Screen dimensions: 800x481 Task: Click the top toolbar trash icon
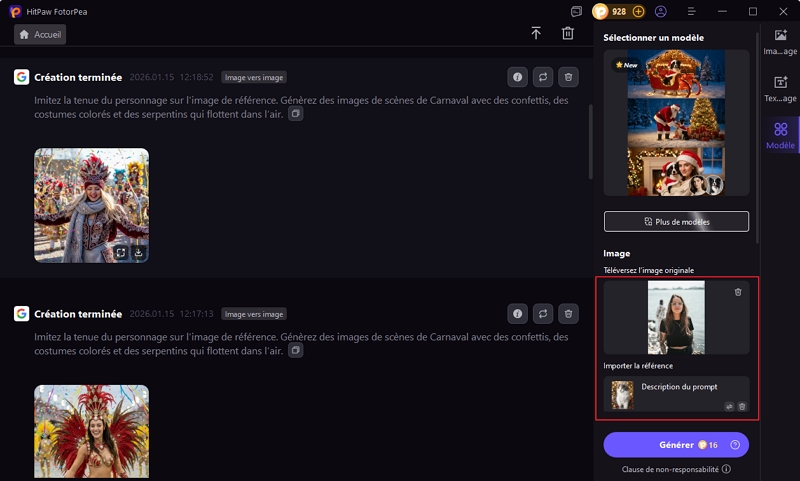coord(568,34)
